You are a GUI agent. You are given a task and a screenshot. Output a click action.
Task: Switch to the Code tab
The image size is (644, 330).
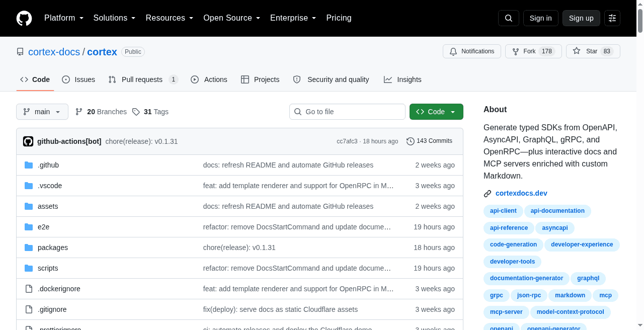click(35, 79)
